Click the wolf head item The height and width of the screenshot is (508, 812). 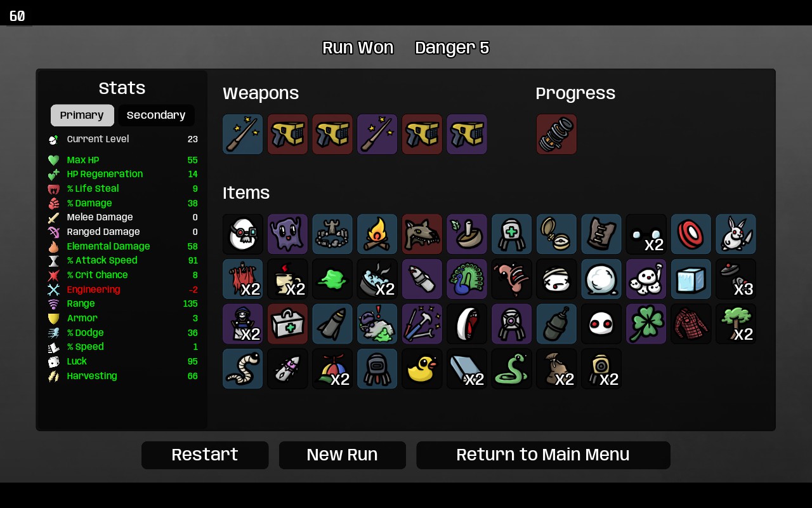pyautogui.click(x=422, y=234)
